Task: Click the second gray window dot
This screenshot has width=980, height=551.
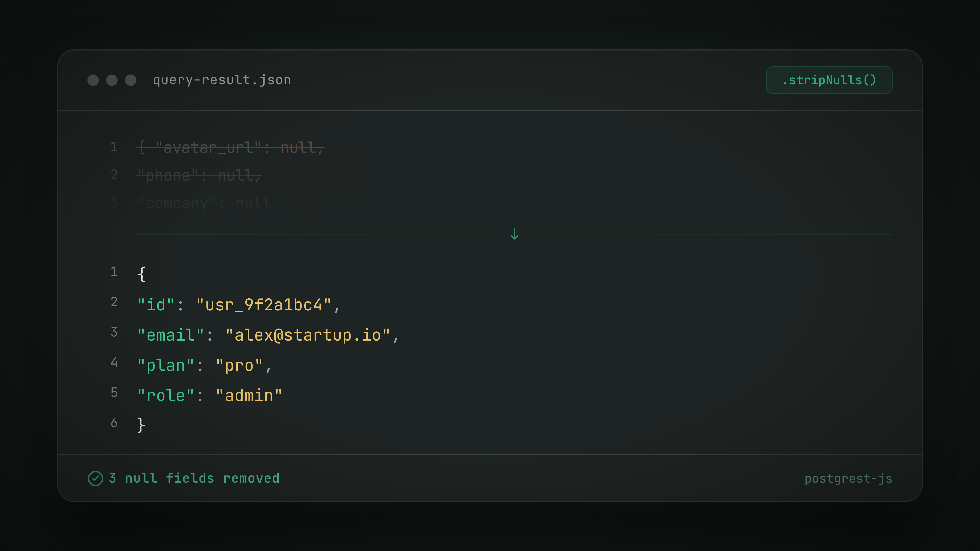Action: click(x=112, y=80)
